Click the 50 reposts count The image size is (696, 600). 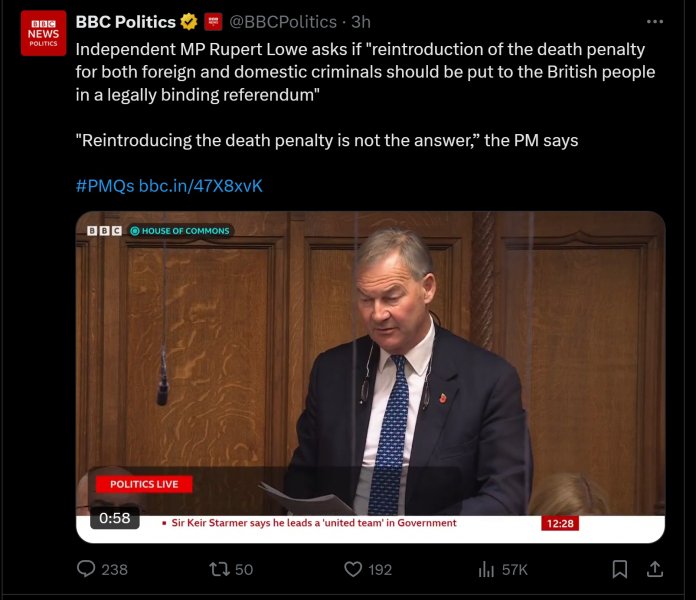[x=243, y=569]
